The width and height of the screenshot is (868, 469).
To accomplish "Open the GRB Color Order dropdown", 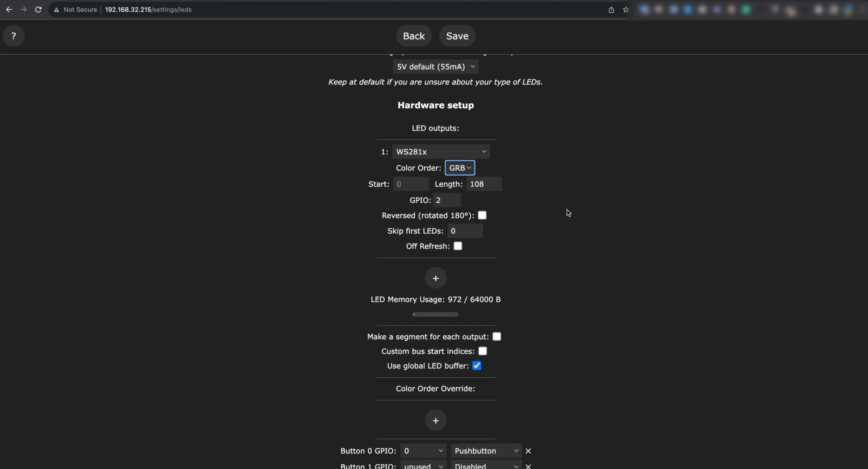I will (x=460, y=168).
